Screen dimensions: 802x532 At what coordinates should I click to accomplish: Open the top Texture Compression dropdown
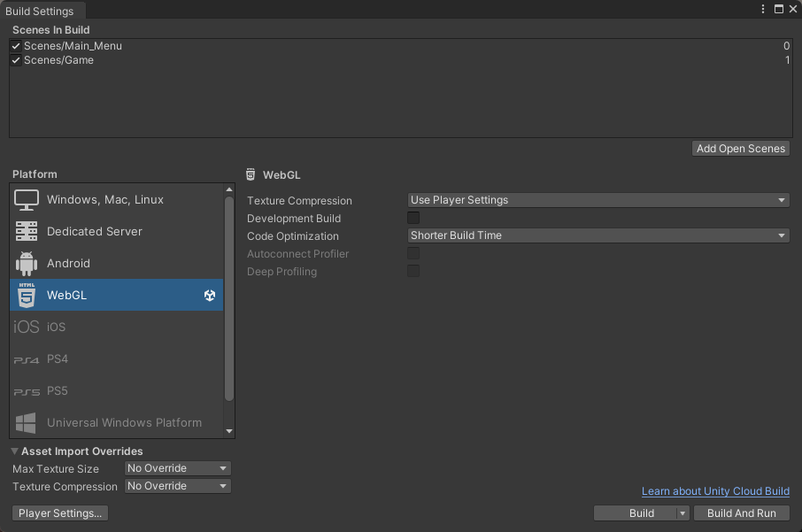click(598, 200)
